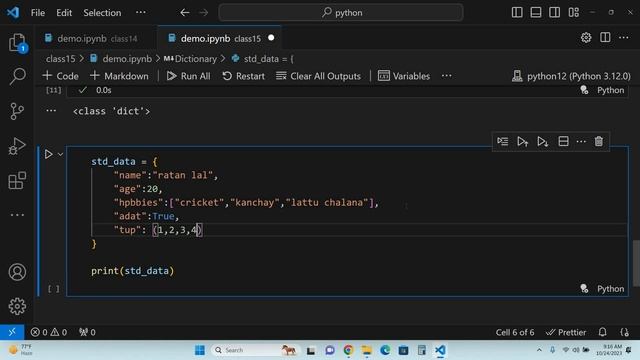Screen dimensions: 640x360
Task: Run the std_data cell
Action: [49, 154]
